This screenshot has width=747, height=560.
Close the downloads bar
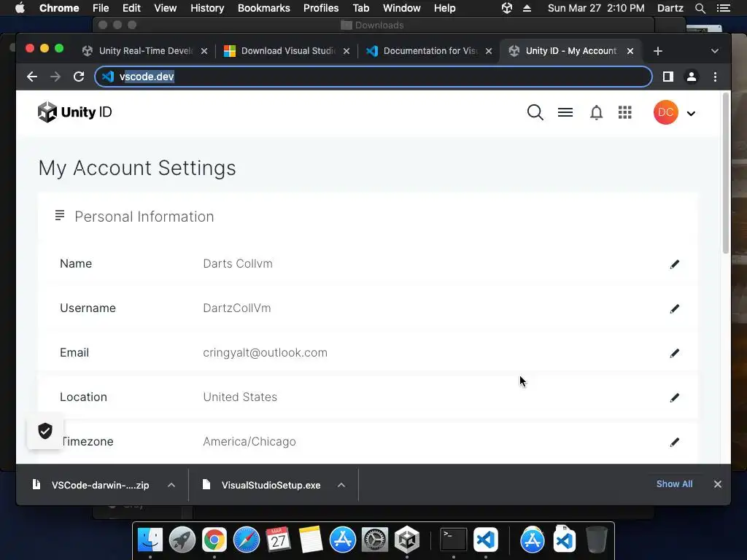(x=718, y=484)
